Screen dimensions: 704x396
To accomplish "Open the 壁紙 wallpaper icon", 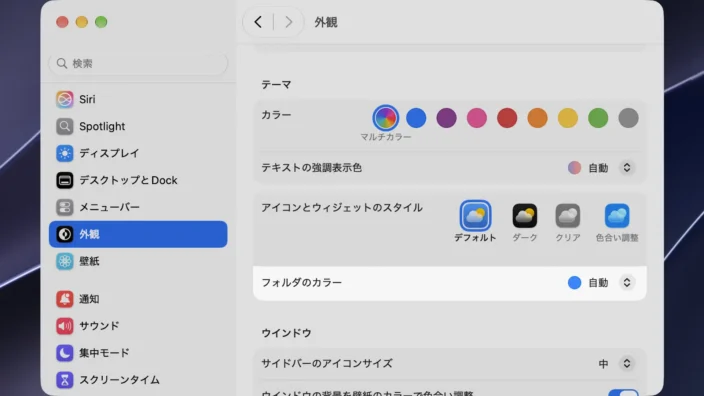I will point(65,261).
